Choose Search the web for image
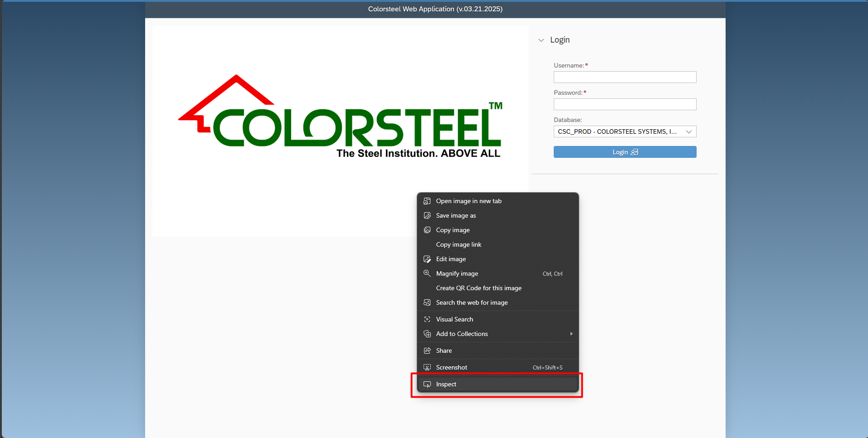This screenshot has height=438, width=868. pos(497,302)
